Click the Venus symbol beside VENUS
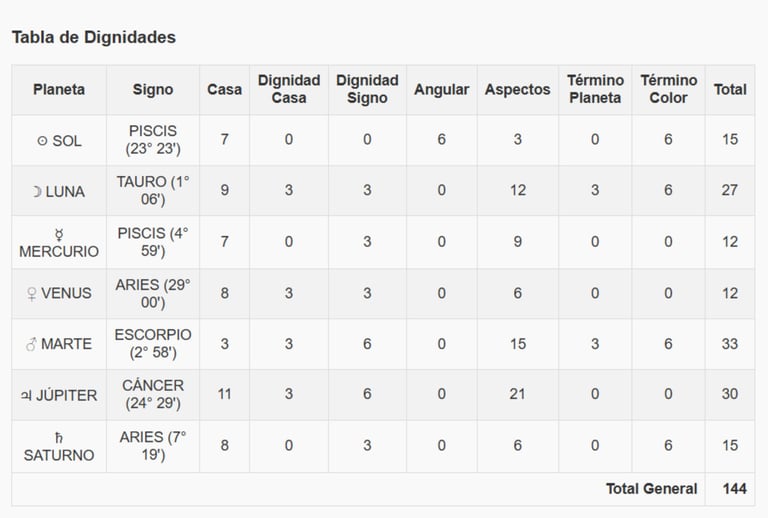This screenshot has height=518, width=768. 33,294
